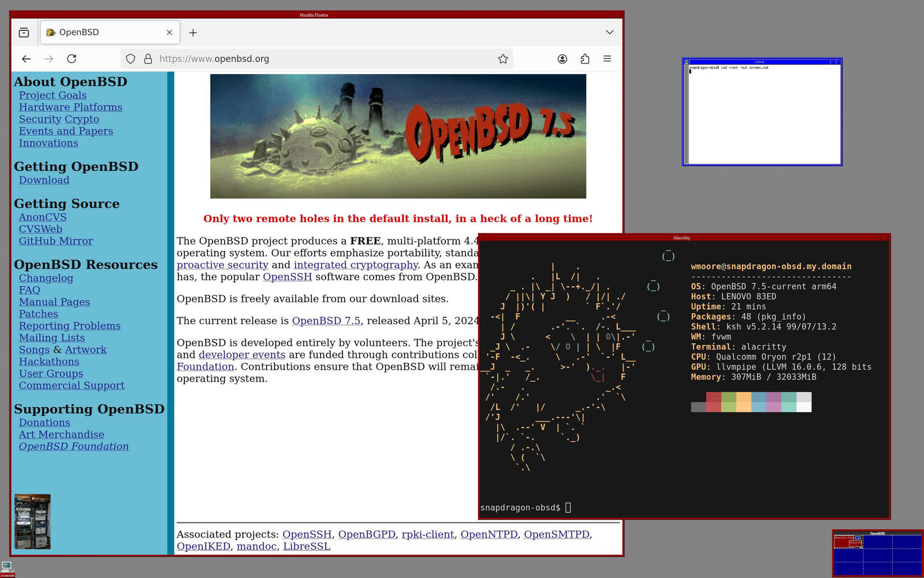This screenshot has height=578, width=924.
Task: Bookmark this page with the star icon
Action: [503, 59]
